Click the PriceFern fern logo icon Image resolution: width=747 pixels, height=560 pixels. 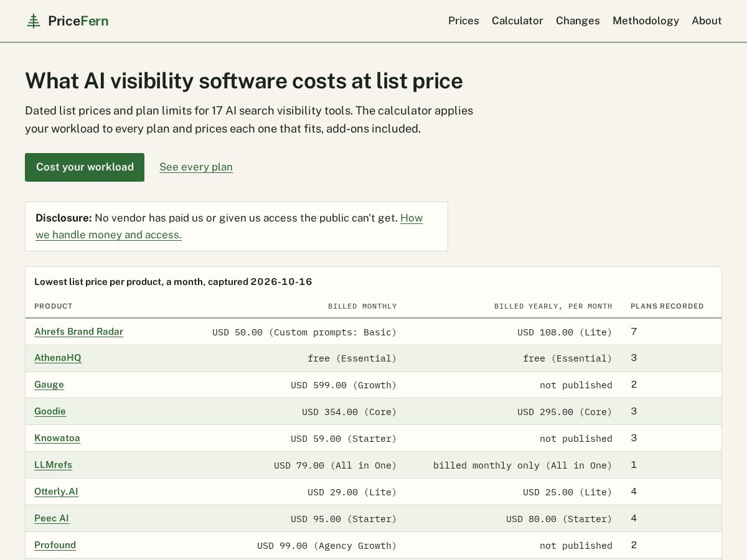pyautogui.click(x=34, y=21)
